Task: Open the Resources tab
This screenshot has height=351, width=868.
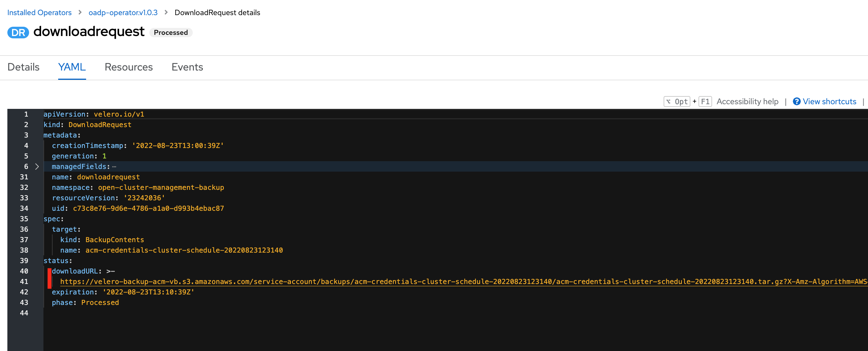Action: pyautogui.click(x=128, y=67)
